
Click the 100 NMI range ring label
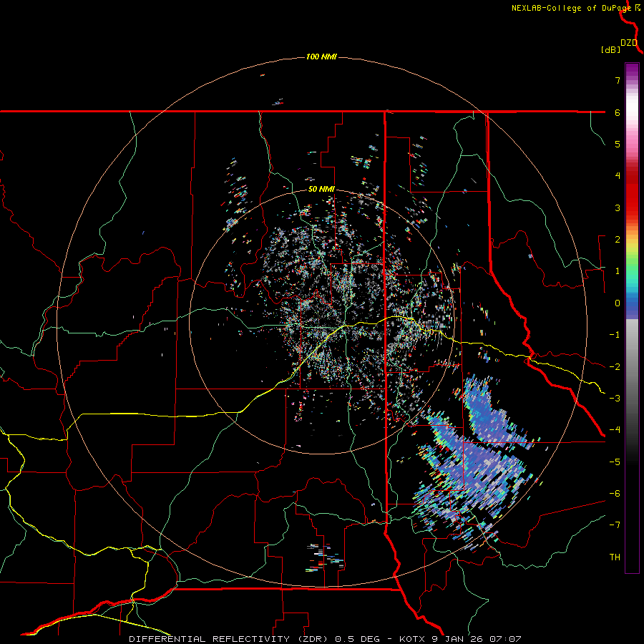pos(321,57)
